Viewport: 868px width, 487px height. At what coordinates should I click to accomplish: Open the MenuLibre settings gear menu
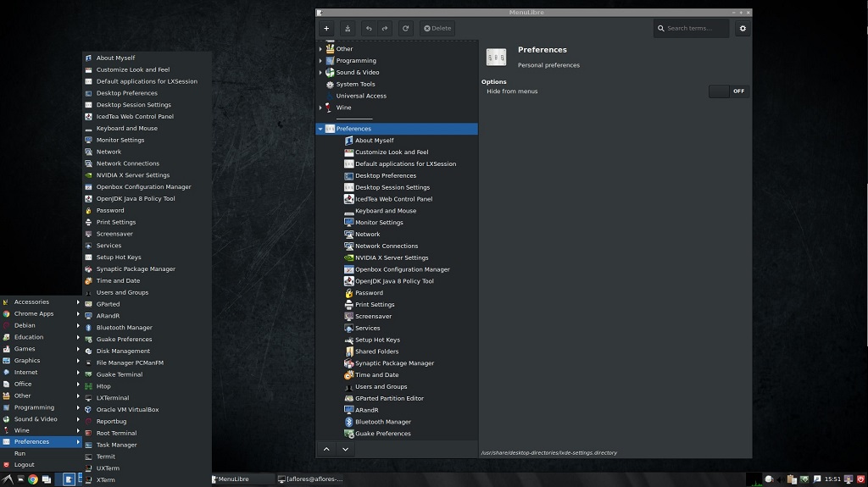(x=743, y=28)
